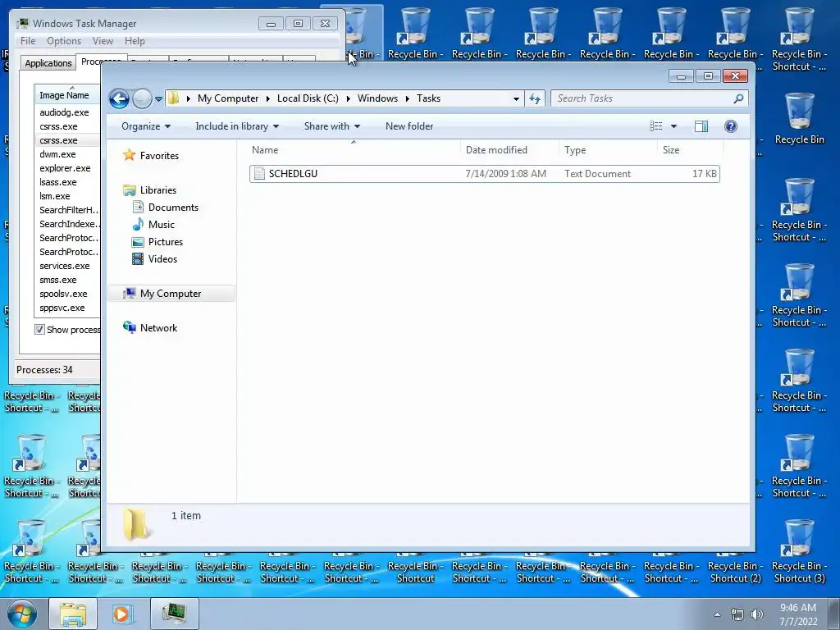Select dwm.exe process in Task Manager
The image size is (840, 630).
point(58,154)
